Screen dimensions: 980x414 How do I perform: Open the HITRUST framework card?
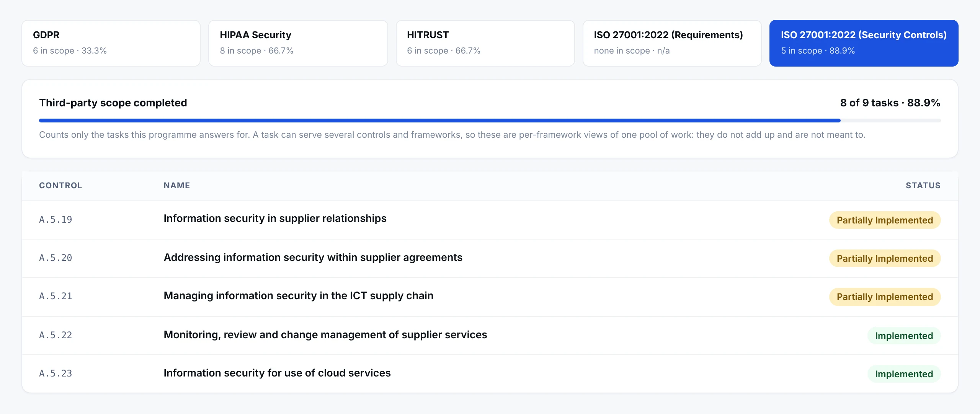click(485, 43)
